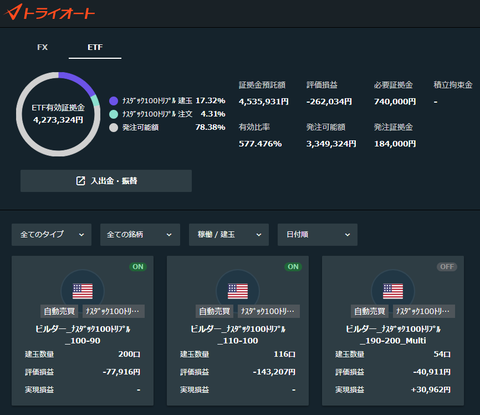480x415 pixels.
Task: Click ナスダック100トリ… tag on the _110-100 card
Action: pyautogui.click(x=269, y=311)
